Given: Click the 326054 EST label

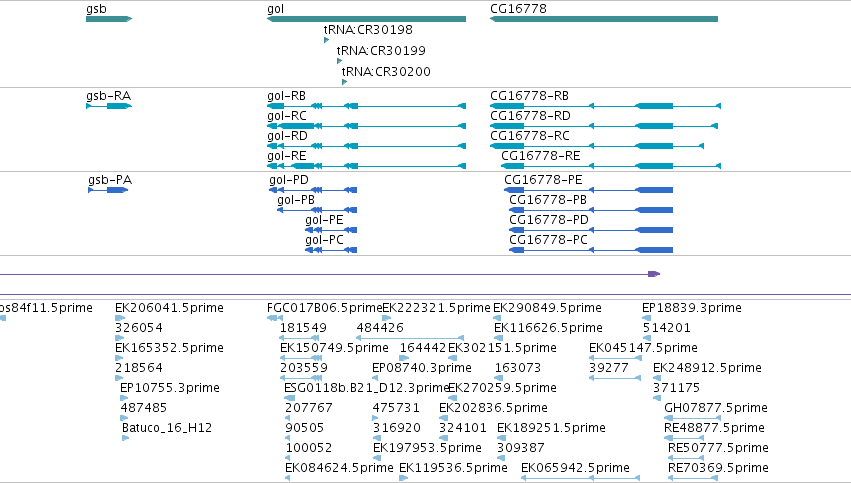Looking at the screenshot, I should tap(139, 328).
